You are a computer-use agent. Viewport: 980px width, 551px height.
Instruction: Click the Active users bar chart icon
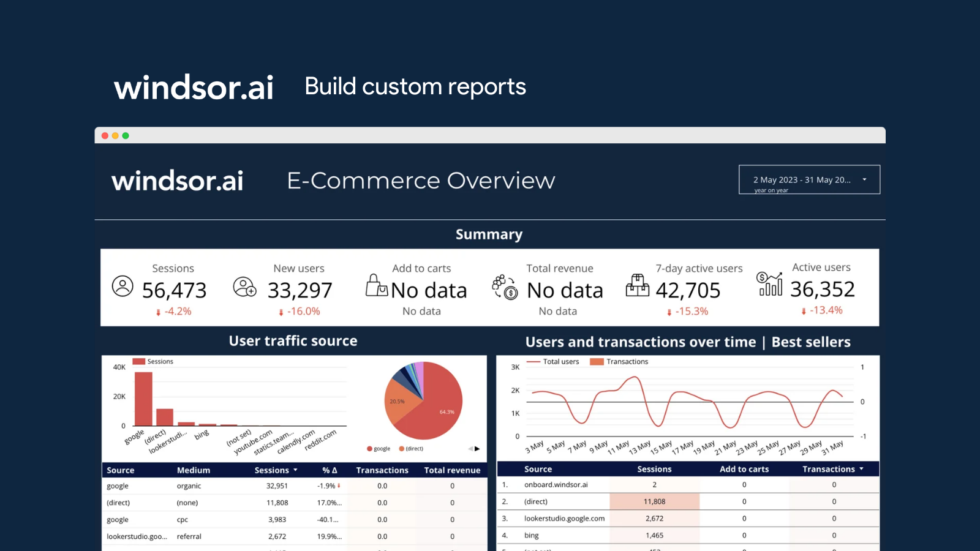770,284
